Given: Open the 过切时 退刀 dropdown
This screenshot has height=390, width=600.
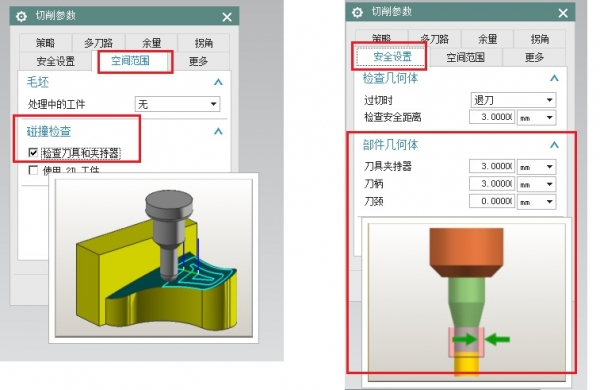Looking at the screenshot, I should coord(513,100).
